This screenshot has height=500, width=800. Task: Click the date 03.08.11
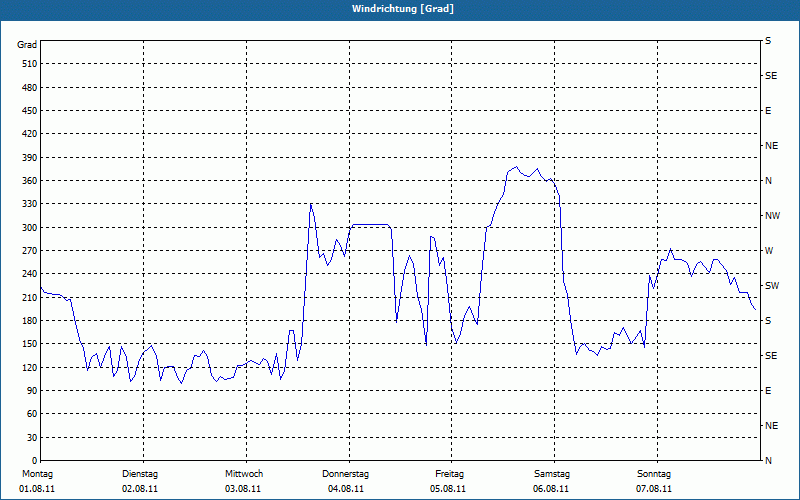[243, 489]
